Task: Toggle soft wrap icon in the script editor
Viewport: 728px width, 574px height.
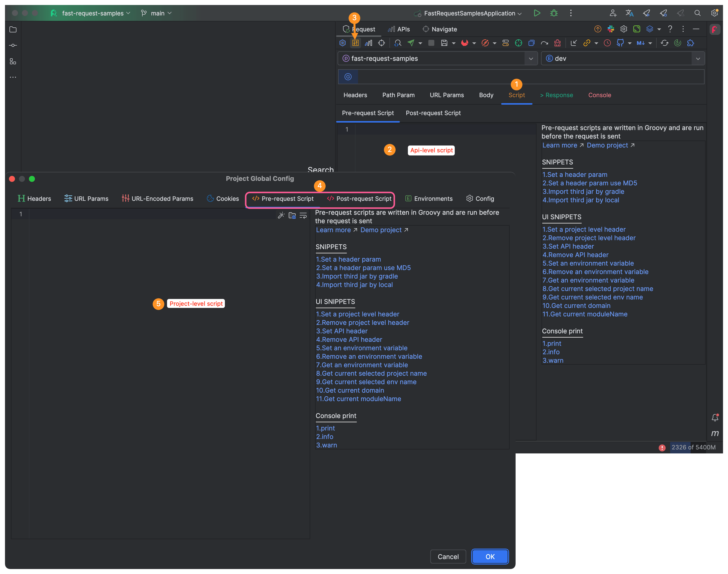Action: tap(303, 215)
